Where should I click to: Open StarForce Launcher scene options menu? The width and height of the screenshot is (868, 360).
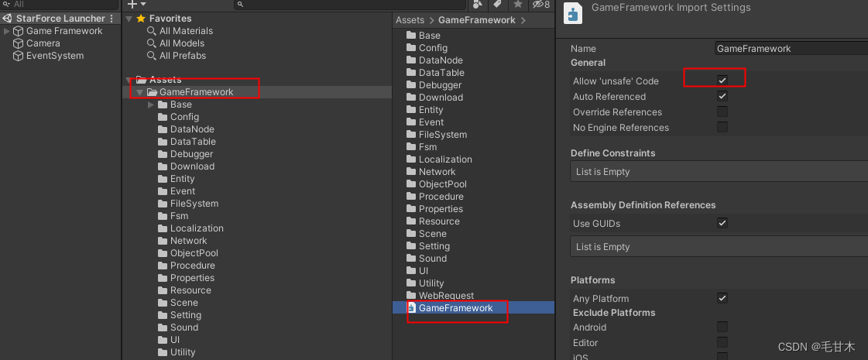point(112,19)
